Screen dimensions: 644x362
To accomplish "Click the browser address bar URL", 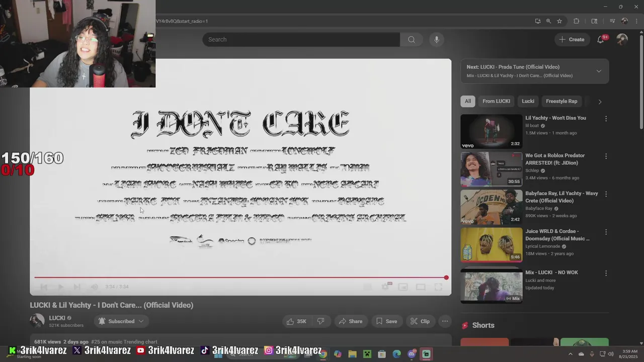I will (182, 21).
